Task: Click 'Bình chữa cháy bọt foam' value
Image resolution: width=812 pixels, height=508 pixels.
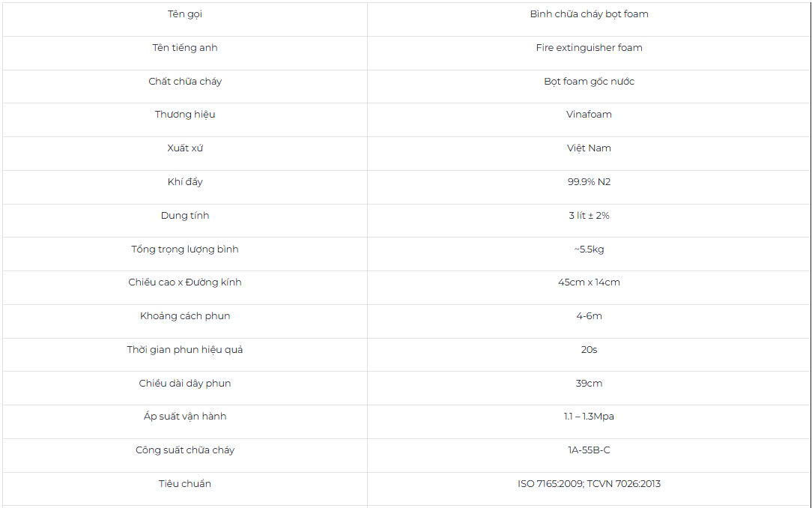Action: pos(589,14)
